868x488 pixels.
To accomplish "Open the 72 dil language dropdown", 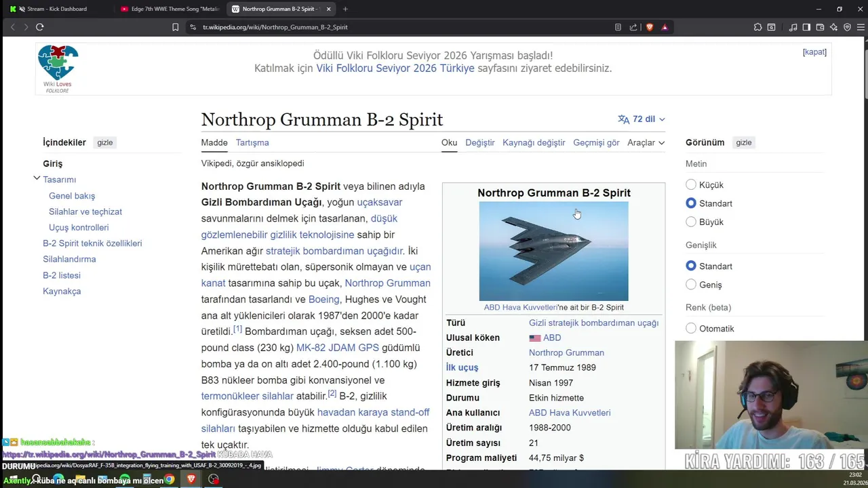I will point(642,119).
